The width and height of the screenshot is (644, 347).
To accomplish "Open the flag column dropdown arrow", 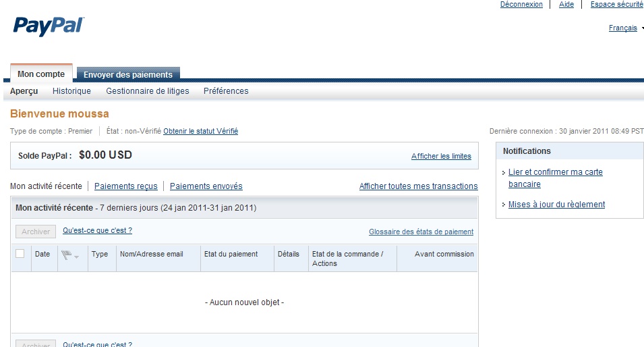I will (76, 257).
